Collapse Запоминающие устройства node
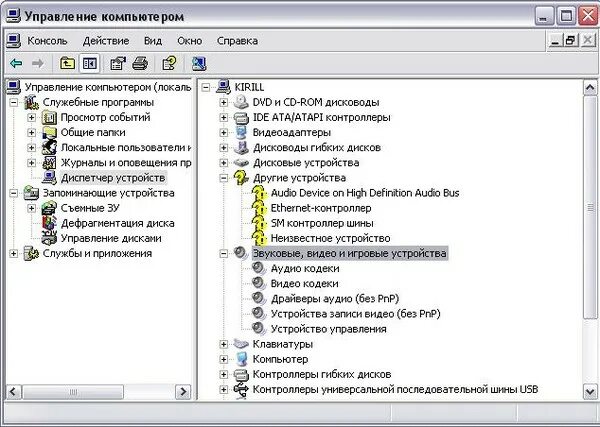600x427 pixels. coord(14,193)
